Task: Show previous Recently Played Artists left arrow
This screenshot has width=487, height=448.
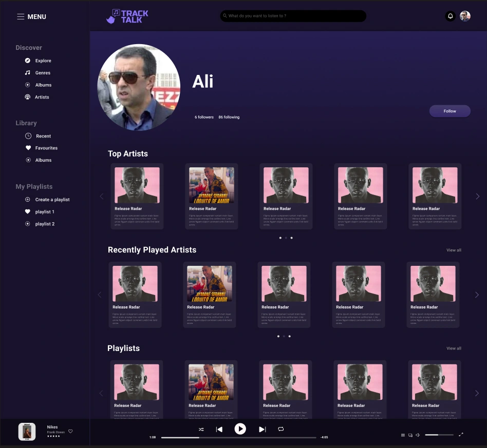Action: pos(100,295)
